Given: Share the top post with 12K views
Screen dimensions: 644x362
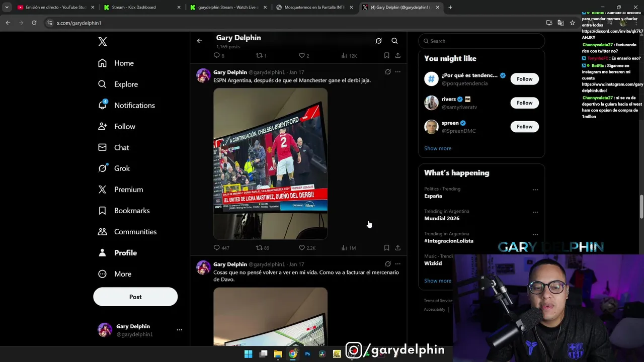Looking at the screenshot, I should pyautogui.click(x=397, y=55).
